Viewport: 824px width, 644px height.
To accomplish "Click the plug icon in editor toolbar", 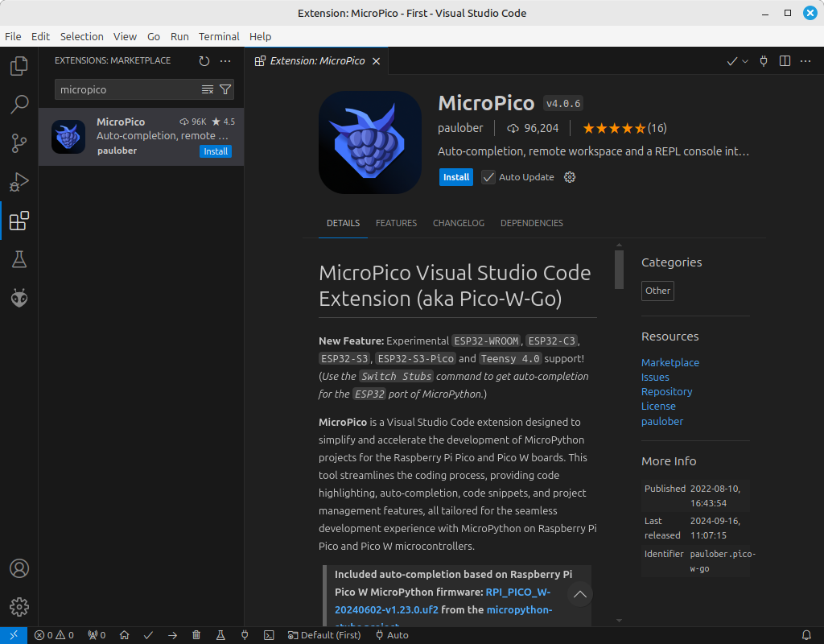I will pyautogui.click(x=764, y=61).
